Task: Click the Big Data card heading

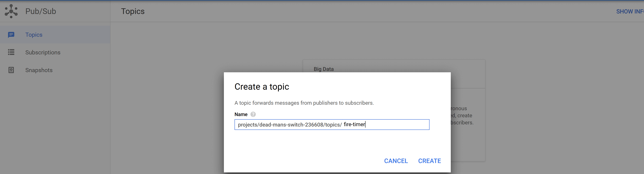Action: click(x=324, y=69)
